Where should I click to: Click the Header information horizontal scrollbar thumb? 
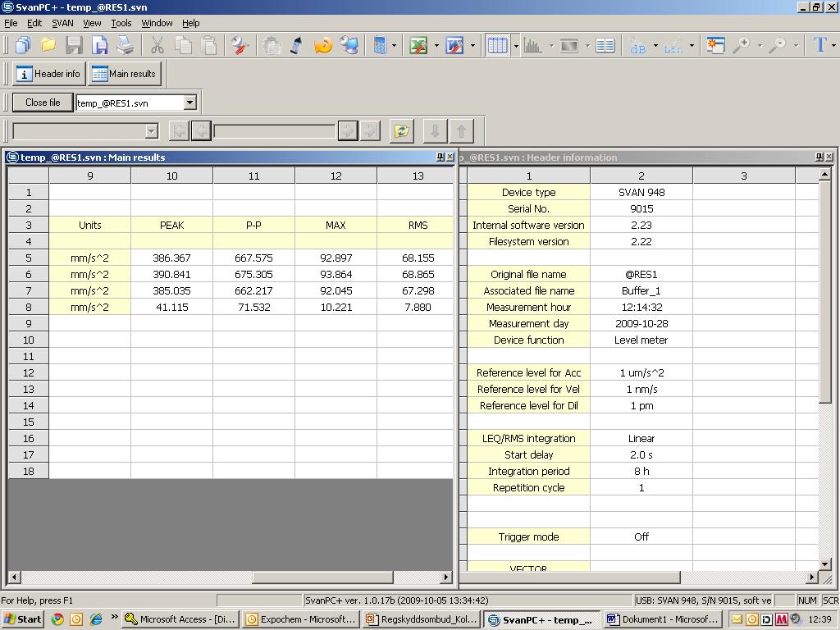pos(570,577)
